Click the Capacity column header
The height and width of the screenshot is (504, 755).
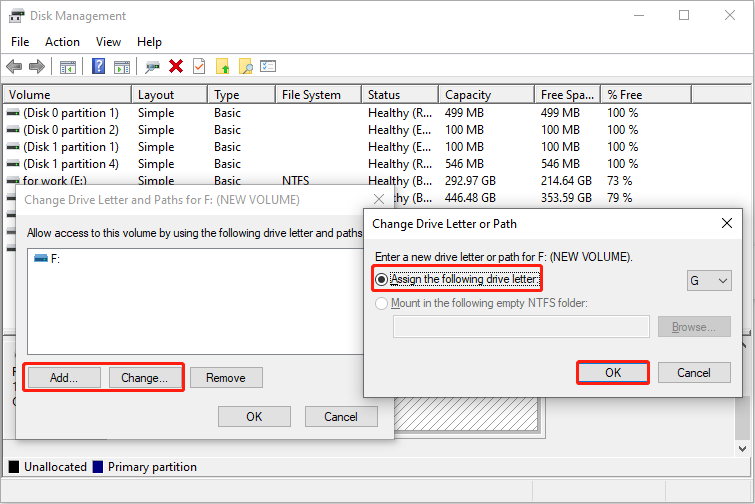click(468, 95)
